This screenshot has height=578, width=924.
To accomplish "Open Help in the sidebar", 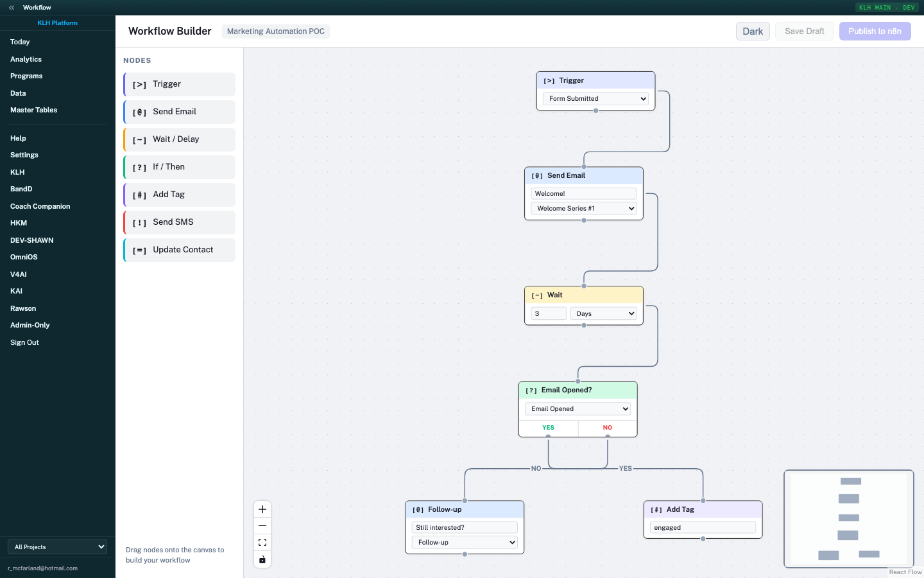I will point(18,138).
